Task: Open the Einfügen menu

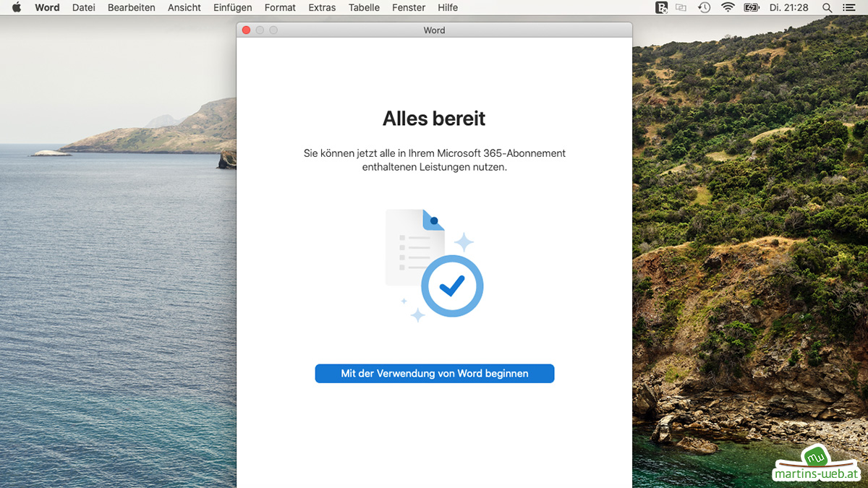Action: click(x=233, y=7)
